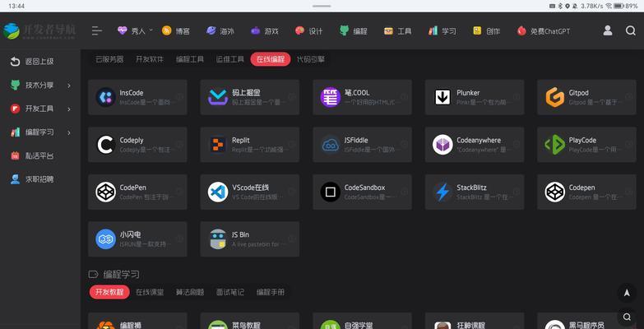Viewport: 644px width, 329px height.
Task: Open 求职招聘 in the sidebar
Action: [x=39, y=179]
